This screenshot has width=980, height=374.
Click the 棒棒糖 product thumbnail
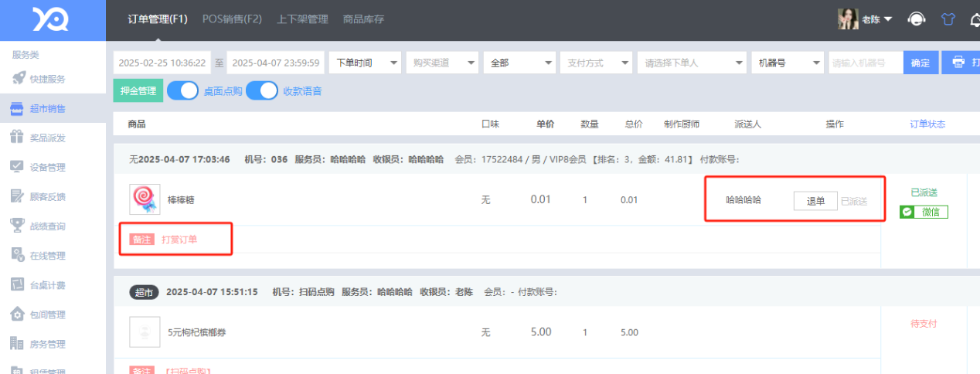coord(145,199)
